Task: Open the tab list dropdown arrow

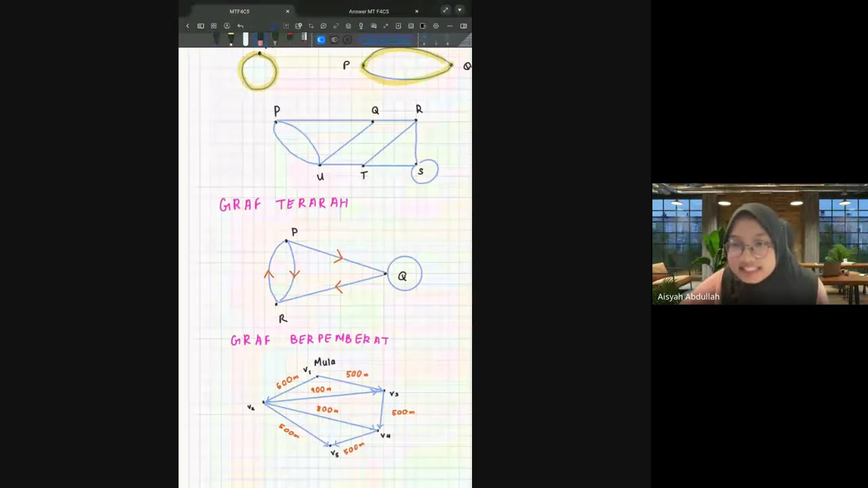Action: [x=459, y=10]
